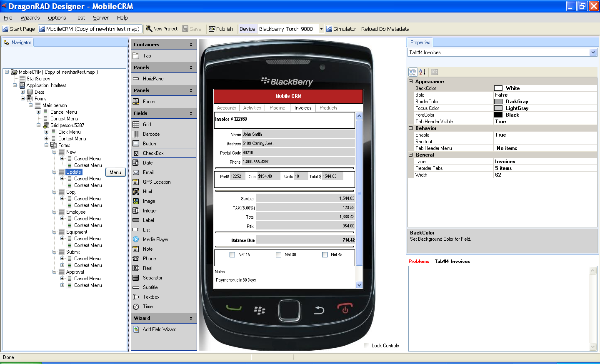
Task: Click Reload Db Metadata
Action: (385, 29)
